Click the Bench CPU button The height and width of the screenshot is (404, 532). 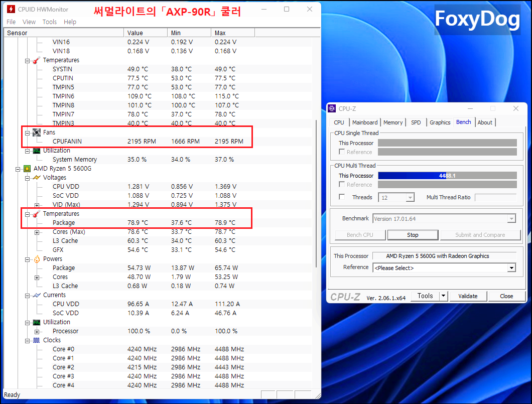(360, 235)
